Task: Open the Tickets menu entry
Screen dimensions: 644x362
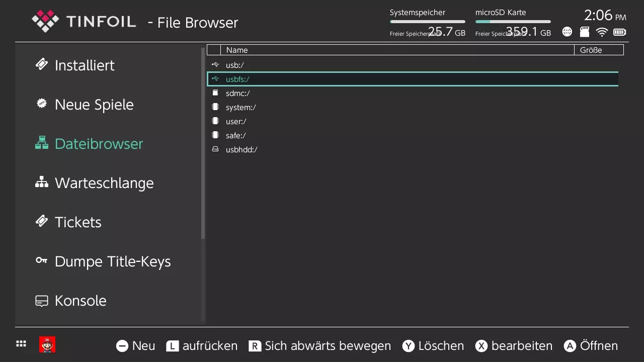Action: pyautogui.click(x=78, y=222)
